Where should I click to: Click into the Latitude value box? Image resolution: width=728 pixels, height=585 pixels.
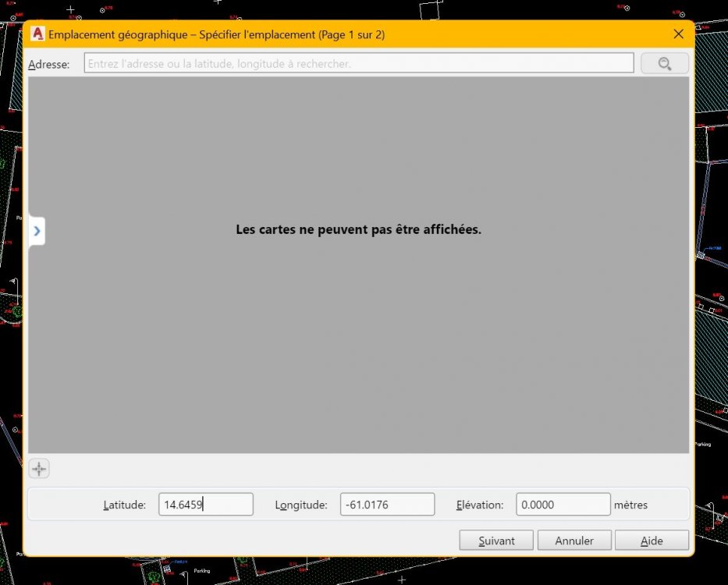[206, 504]
